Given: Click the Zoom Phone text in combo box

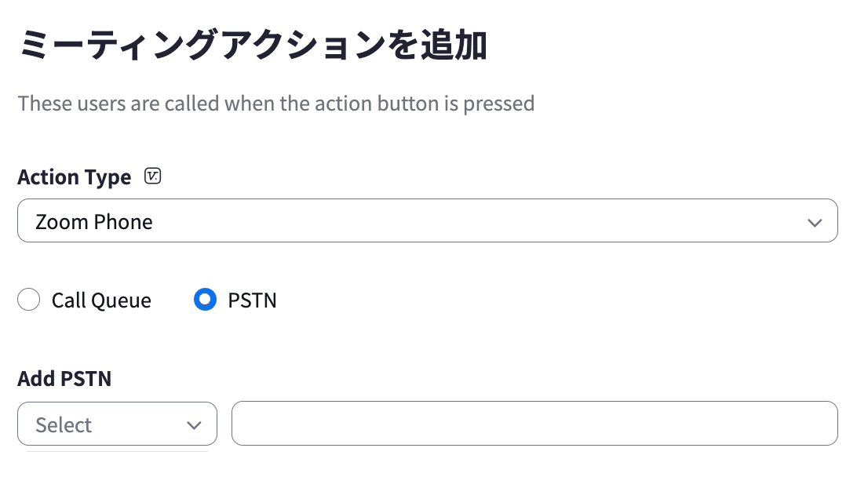Looking at the screenshot, I should (x=94, y=222).
